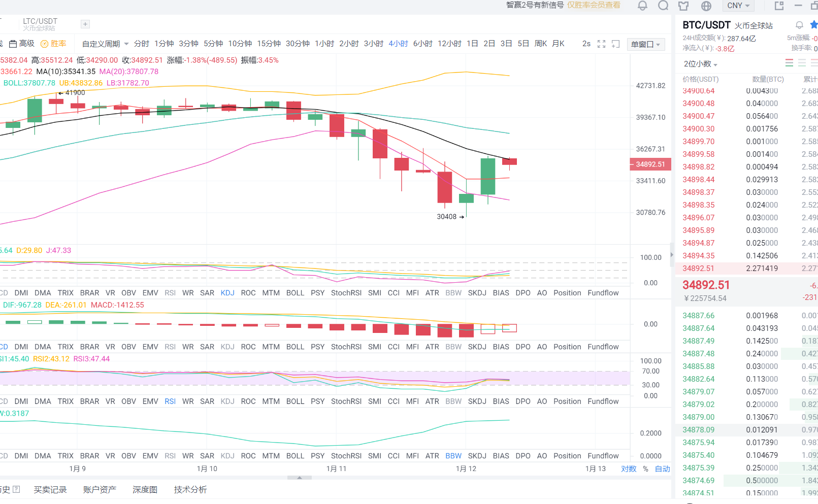Open the 2位小数 decimal precision dropdown
This screenshot has height=504, width=818.
700,64
